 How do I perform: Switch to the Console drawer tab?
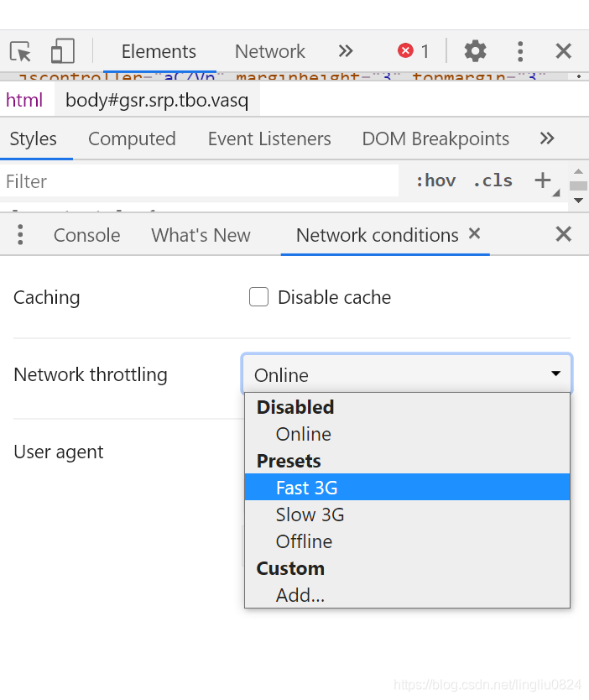(x=87, y=235)
